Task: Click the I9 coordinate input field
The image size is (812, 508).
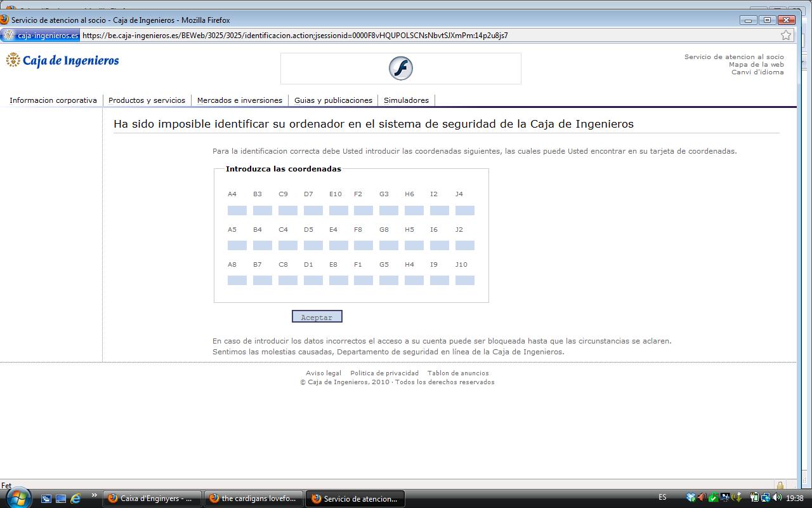Action: point(440,280)
